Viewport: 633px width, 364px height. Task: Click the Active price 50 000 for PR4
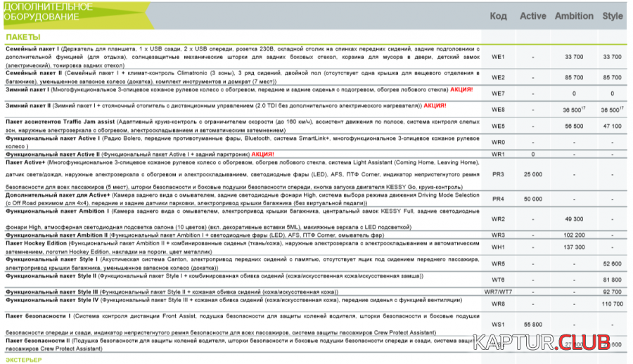click(x=533, y=199)
